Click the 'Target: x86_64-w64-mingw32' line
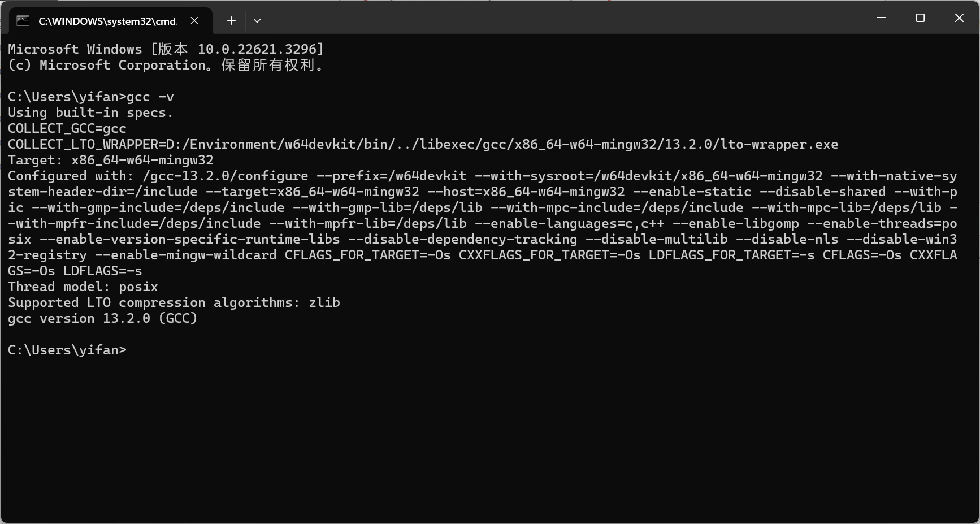This screenshot has width=980, height=524. 111,160
